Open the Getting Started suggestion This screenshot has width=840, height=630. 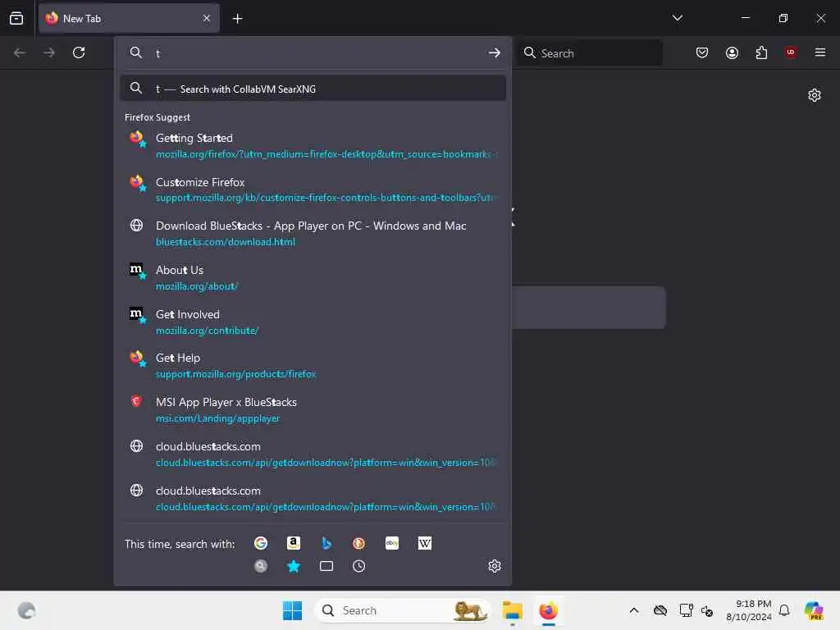tap(313, 145)
